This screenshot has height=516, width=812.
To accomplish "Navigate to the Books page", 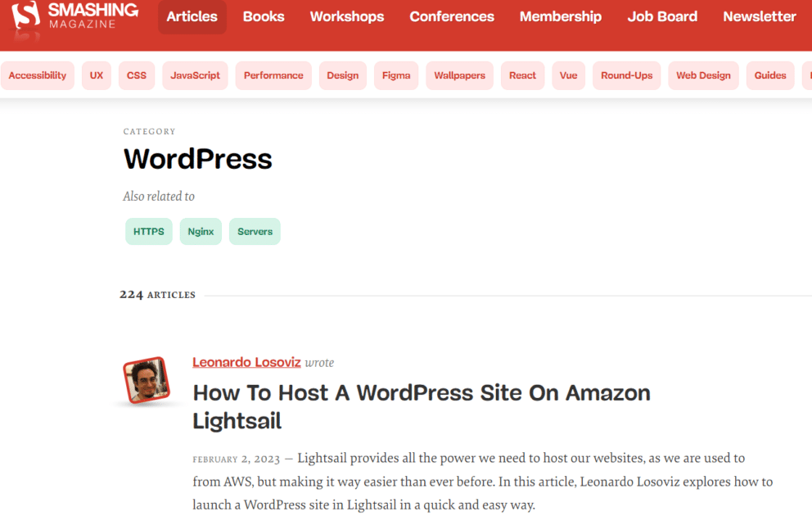I will point(263,16).
